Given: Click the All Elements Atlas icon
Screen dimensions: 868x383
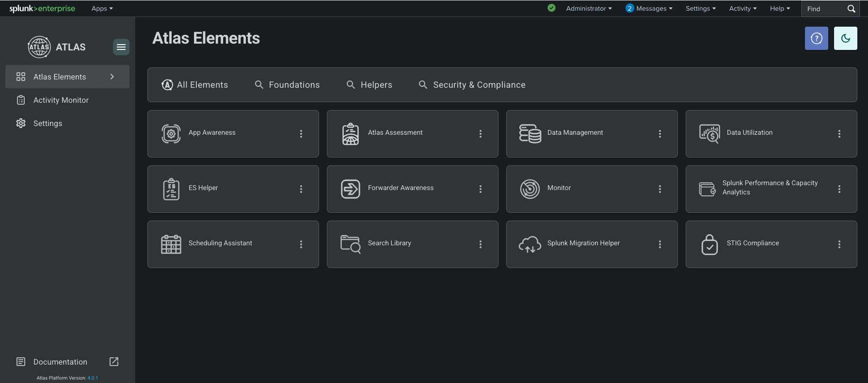Looking at the screenshot, I should coord(167,85).
